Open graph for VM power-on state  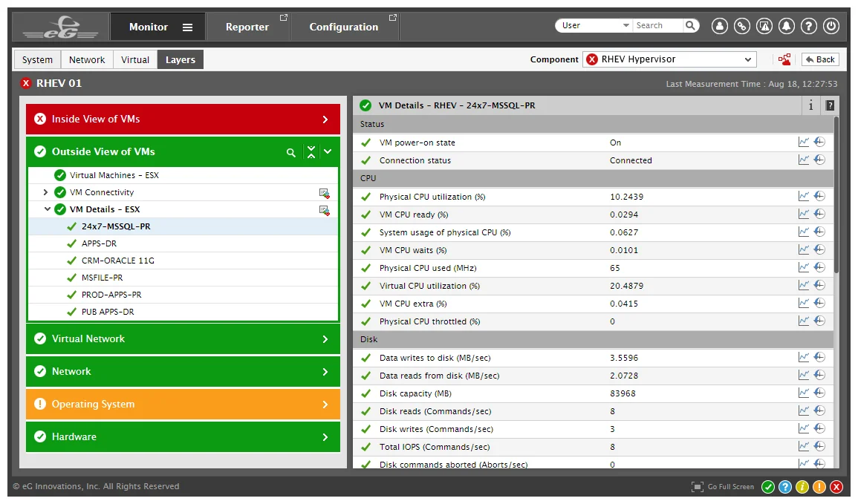pyautogui.click(x=803, y=142)
